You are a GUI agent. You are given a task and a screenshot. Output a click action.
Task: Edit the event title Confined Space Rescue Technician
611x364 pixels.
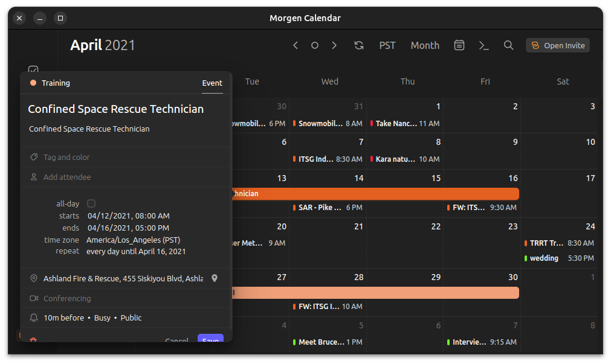(115, 109)
